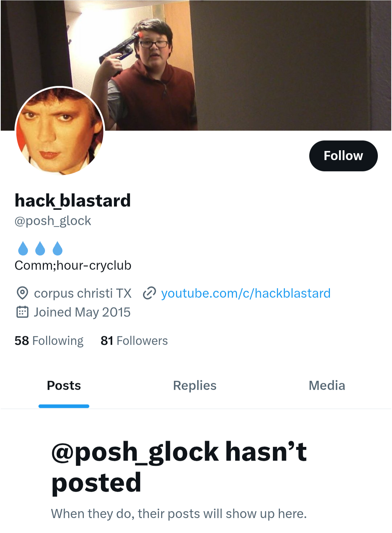Click the corpus christi TX location text
Viewport: 392px width, 533px height.
coord(83,293)
